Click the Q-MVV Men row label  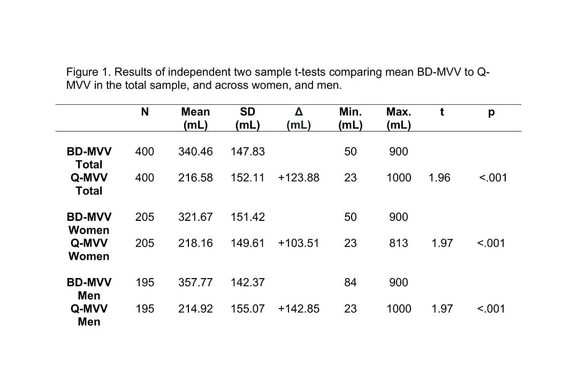pyautogui.click(x=89, y=315)
